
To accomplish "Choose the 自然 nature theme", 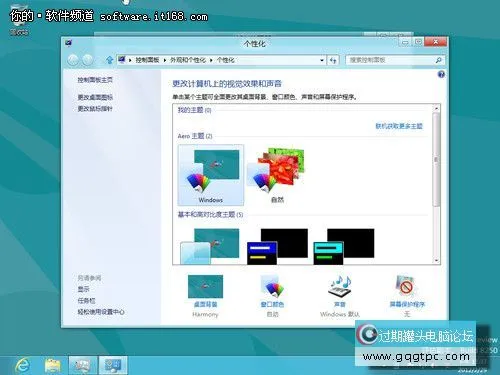I will (277, 175).
